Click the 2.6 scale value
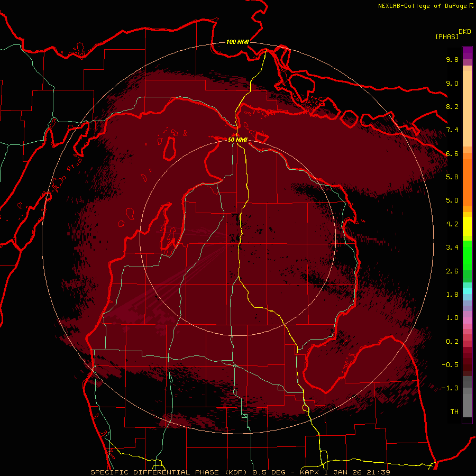The height and width of the screenshot is (476, 476). [452, 271]
